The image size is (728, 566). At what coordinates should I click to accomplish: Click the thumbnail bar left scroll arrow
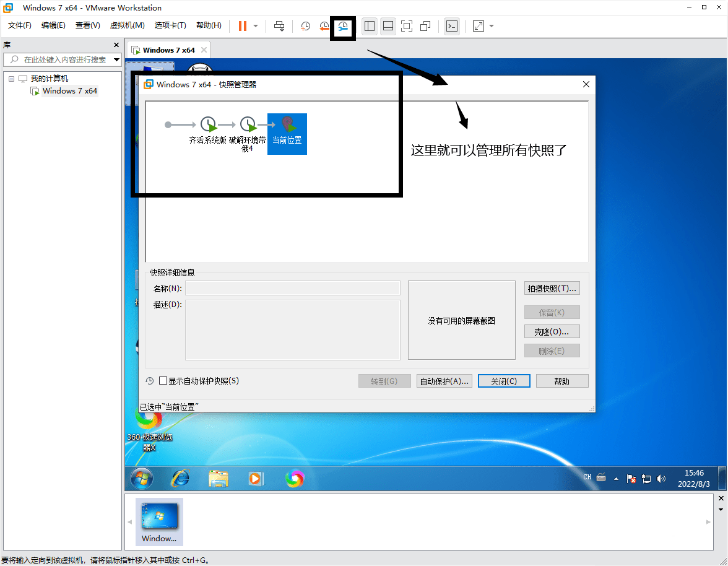(129, 522)
